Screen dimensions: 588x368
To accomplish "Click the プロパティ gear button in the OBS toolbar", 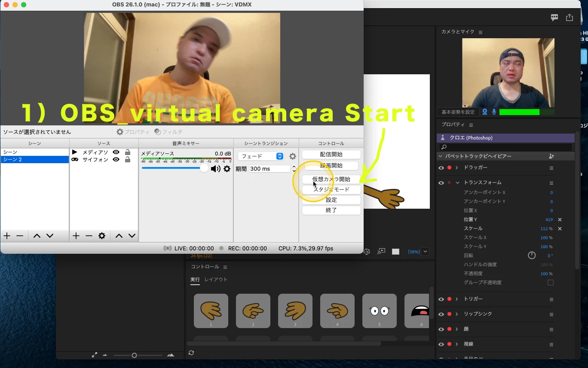I will [133, 132].
